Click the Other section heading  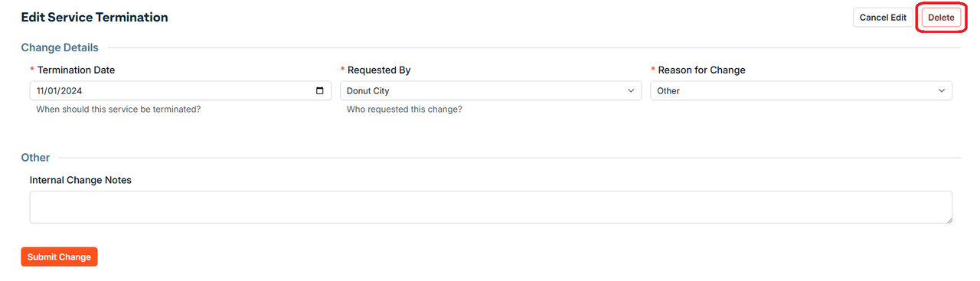[x=35, y=157]
